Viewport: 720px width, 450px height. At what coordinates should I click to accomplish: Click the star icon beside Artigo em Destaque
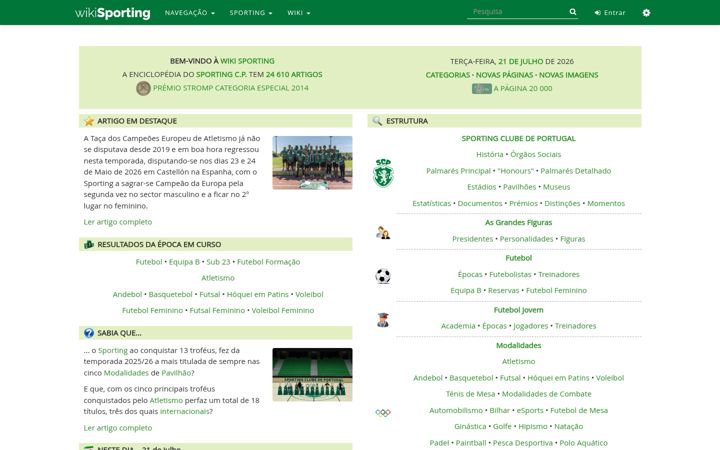(89, 121)
